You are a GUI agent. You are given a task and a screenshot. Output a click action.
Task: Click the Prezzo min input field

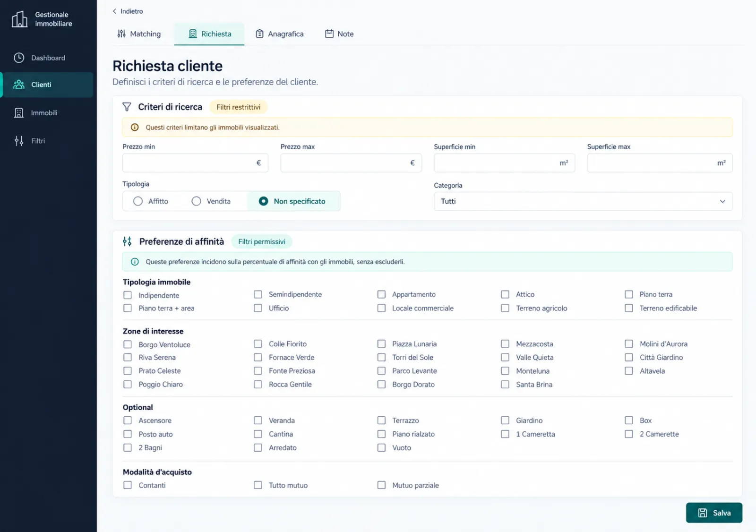(195, 163)
